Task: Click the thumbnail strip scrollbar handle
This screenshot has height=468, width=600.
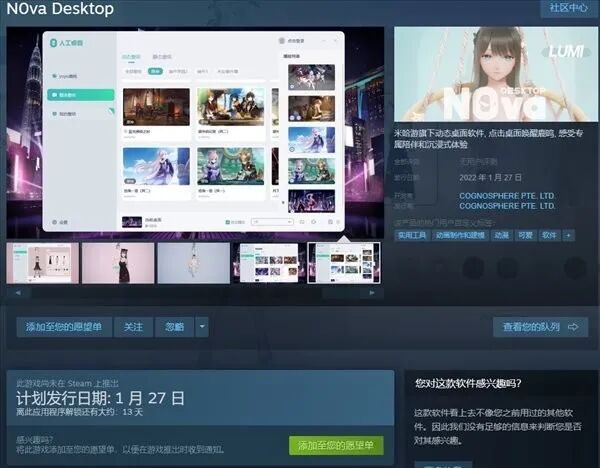Action: [341, 293]
